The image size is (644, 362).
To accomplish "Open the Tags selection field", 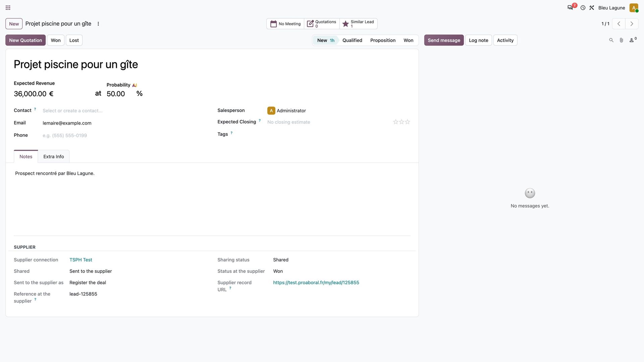I will (338, 134).
